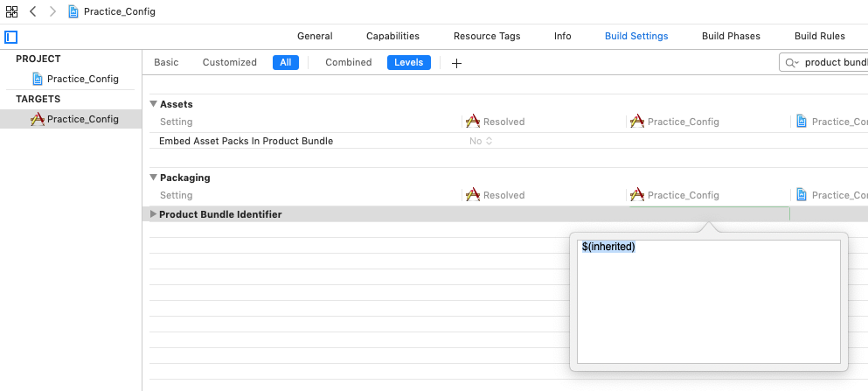Image resolution: width=868 pixels, height=391 pixels.
Task: Click the highlighted target cell for Product Bundle Identifier
Action: (x=710, y=214)
